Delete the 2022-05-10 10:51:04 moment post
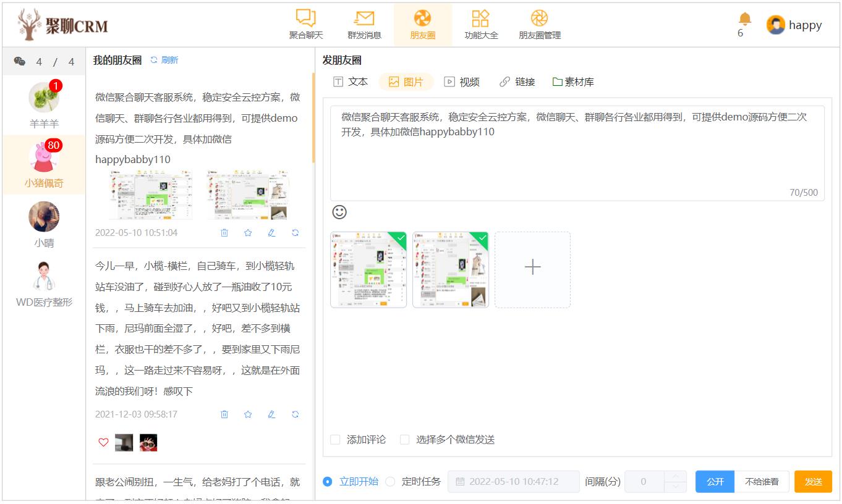Screen dimensions: 842x504 [224, 233]
